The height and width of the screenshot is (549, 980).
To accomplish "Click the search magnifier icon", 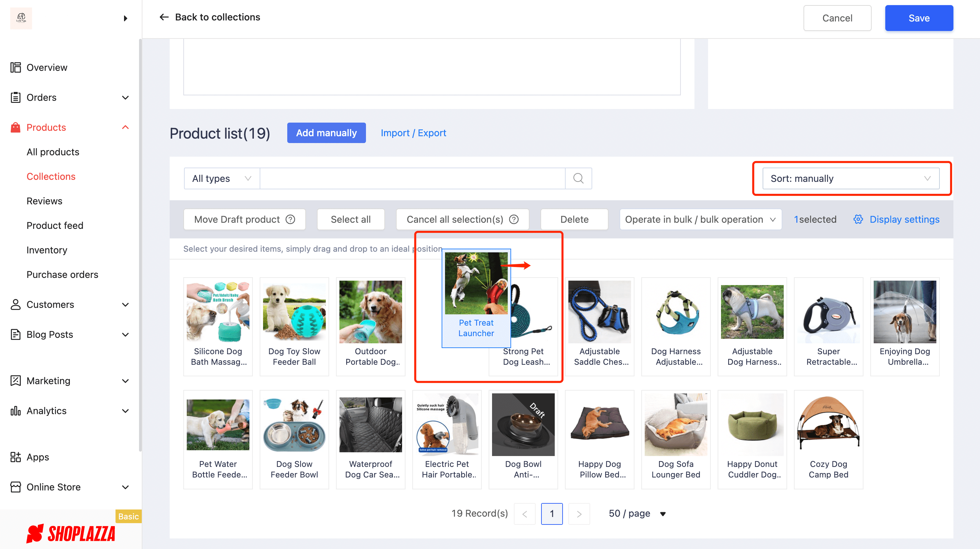I will point(578,178).
